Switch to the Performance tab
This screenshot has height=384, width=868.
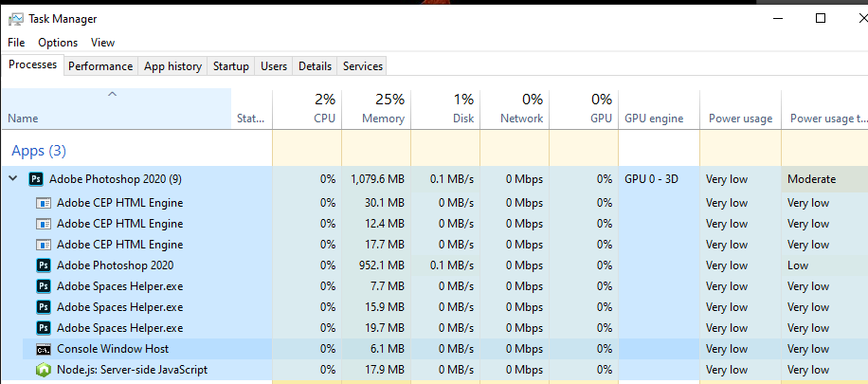100,66
